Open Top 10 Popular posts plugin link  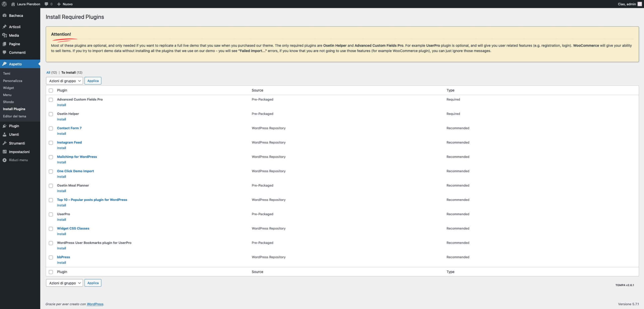click(x=92, y=200)
